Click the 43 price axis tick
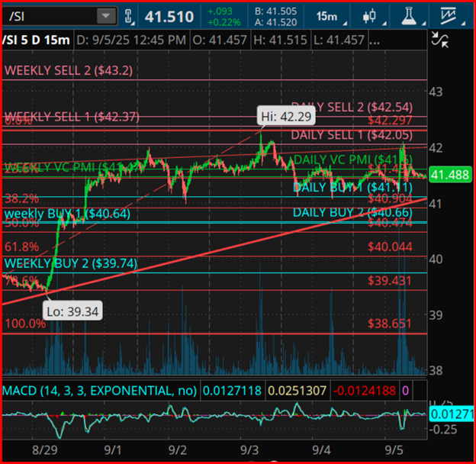The width and height of the screenshot is (476, 464). click(x=436, y=92)
